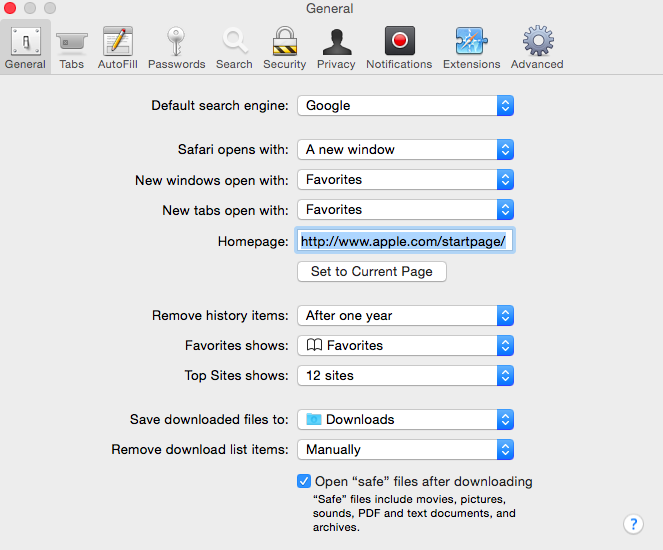Click Set to Current Page button
Viewport: 663px width, 550px height.
point(372,271)
